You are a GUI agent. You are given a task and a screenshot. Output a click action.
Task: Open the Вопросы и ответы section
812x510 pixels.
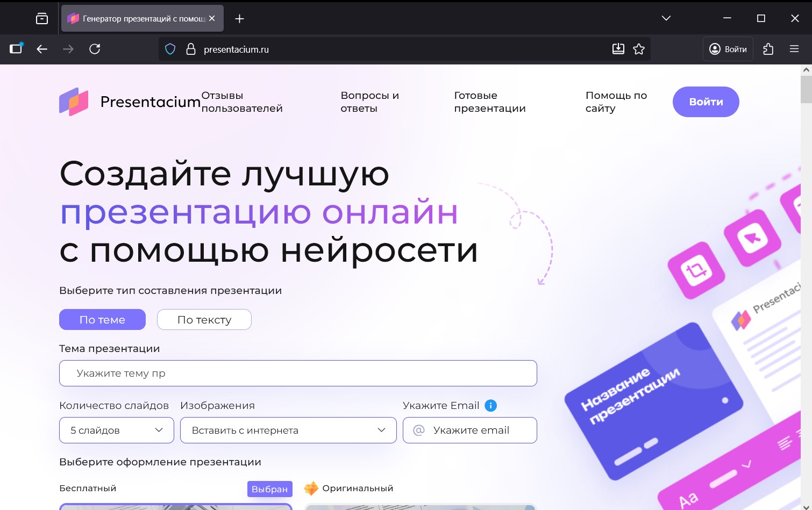369,102
